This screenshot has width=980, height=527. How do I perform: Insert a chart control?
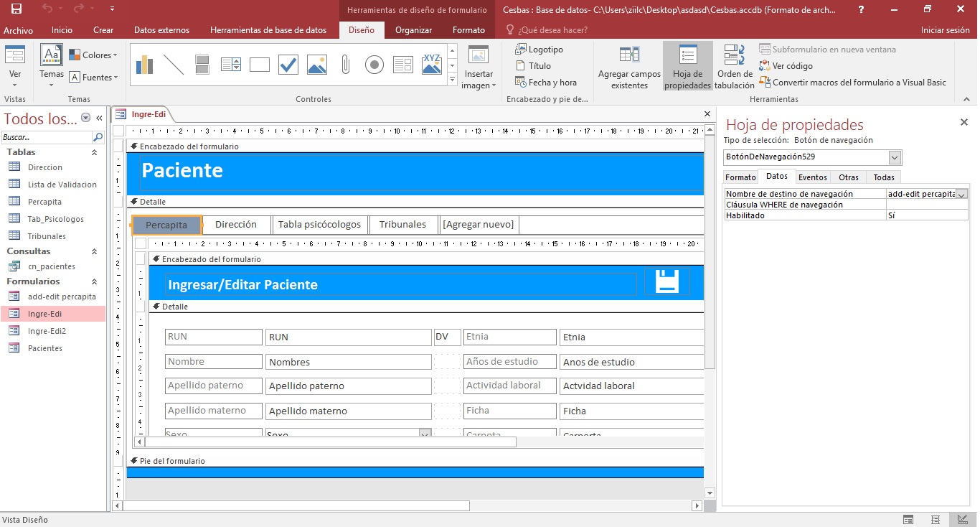(x=145, y=65)
